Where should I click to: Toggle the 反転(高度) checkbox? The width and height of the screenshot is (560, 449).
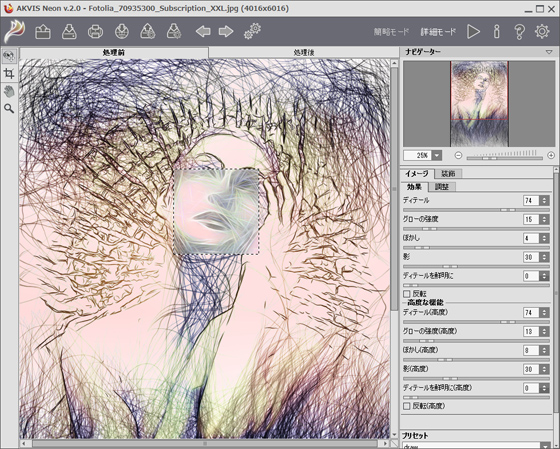pos(406,406)
